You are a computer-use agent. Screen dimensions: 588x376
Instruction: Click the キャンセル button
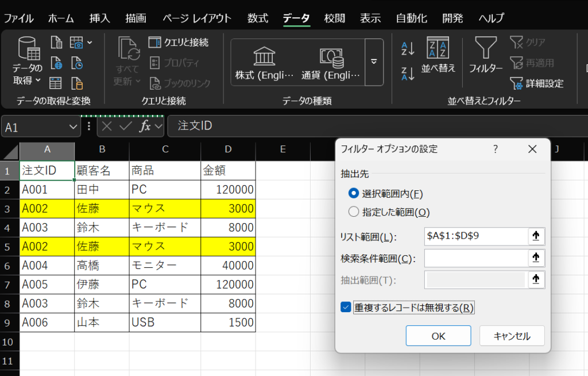pos(512,336)
